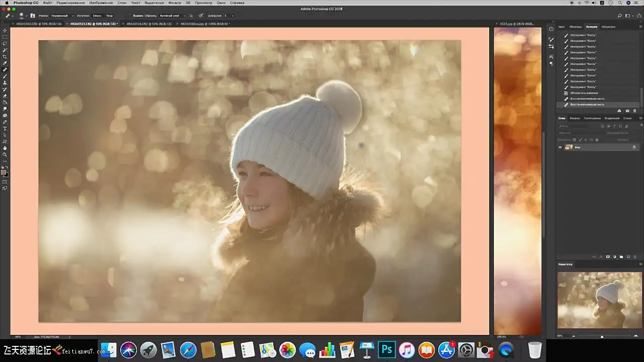644x362 pixels.
Task: Select the Zoom tool in toolbar
Action: point(5,155)
